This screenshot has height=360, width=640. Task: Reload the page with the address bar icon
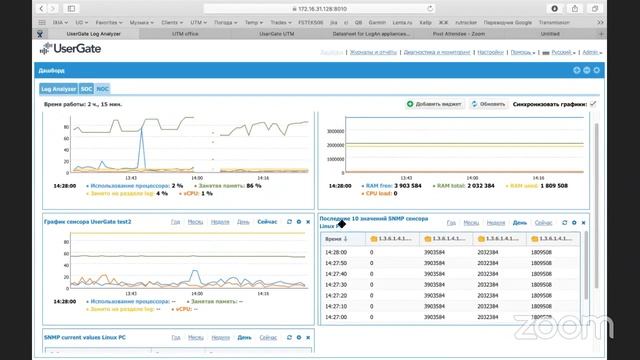click(x=430, y=9)
